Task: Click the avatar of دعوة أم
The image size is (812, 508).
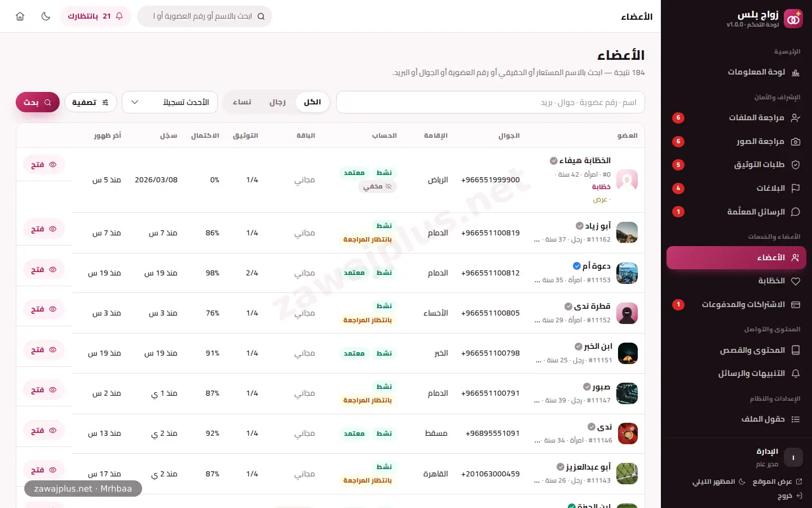Action: pyautogui.click(x=627, y=273)
